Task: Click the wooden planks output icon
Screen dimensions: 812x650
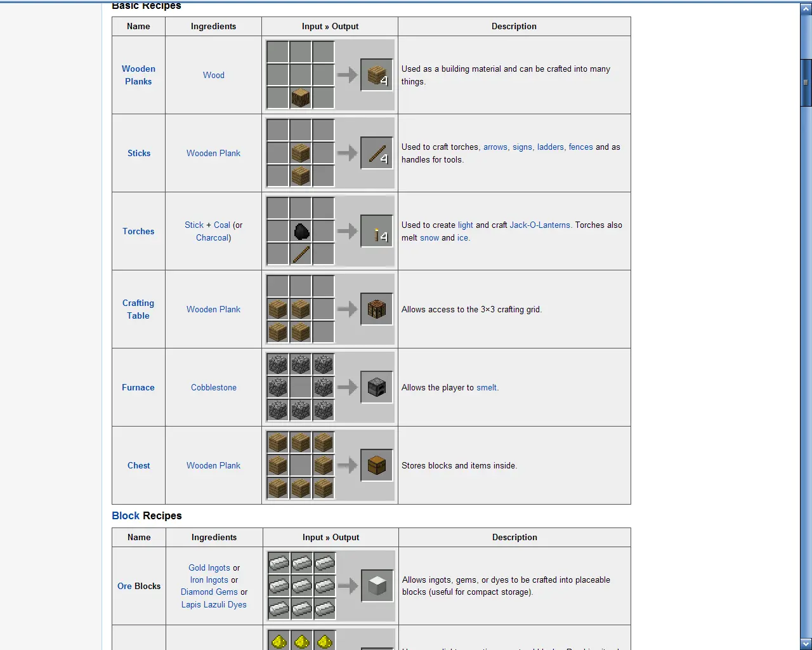Action: pyautogui.click(x=377, y=75)
